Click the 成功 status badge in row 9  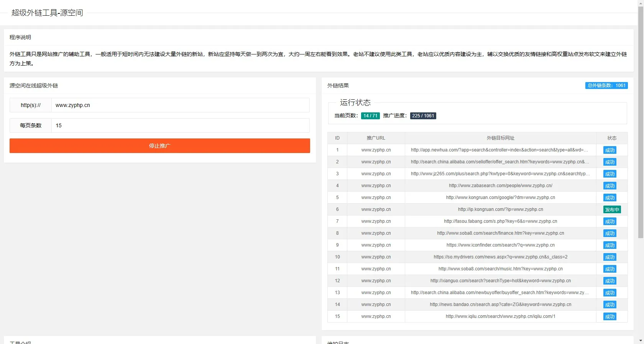pyautogui.click(x=610, y=245)
